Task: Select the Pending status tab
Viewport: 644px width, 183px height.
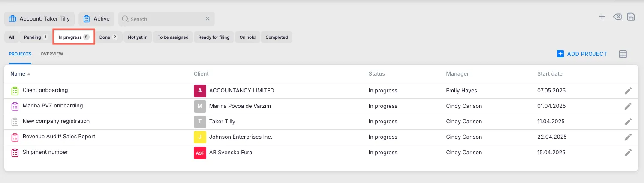Action: pos(35,37)
